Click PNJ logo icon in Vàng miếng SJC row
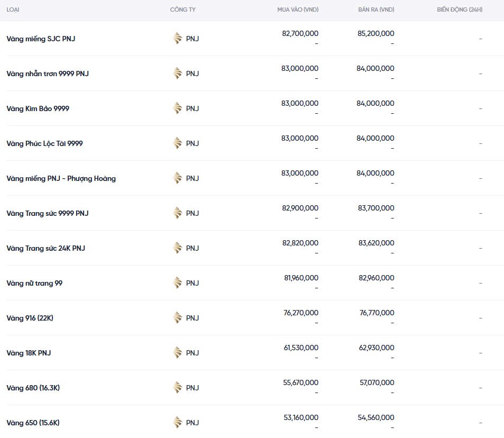Screen dimensions: 504x438 coord(178,39)
